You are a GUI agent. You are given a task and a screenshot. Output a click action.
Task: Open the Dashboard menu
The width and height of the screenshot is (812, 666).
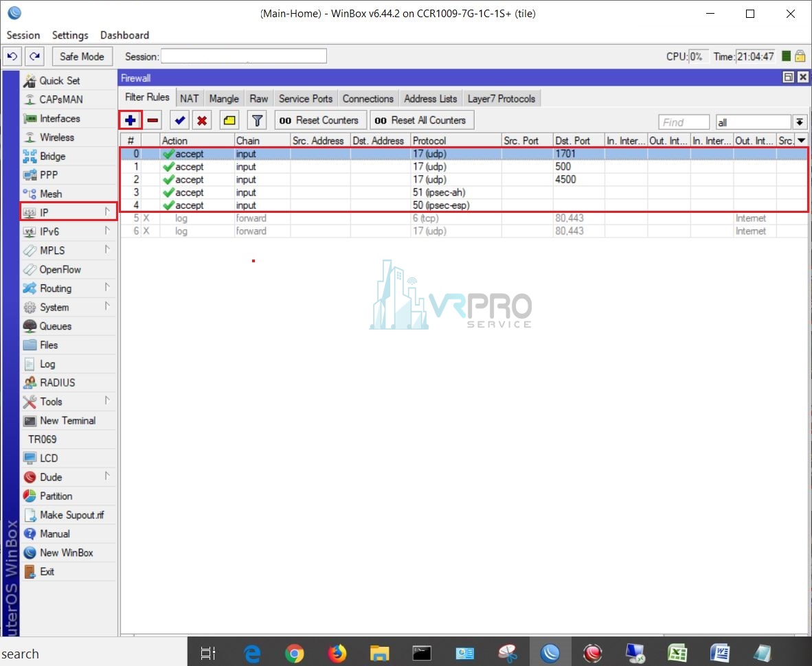[125, 35]
